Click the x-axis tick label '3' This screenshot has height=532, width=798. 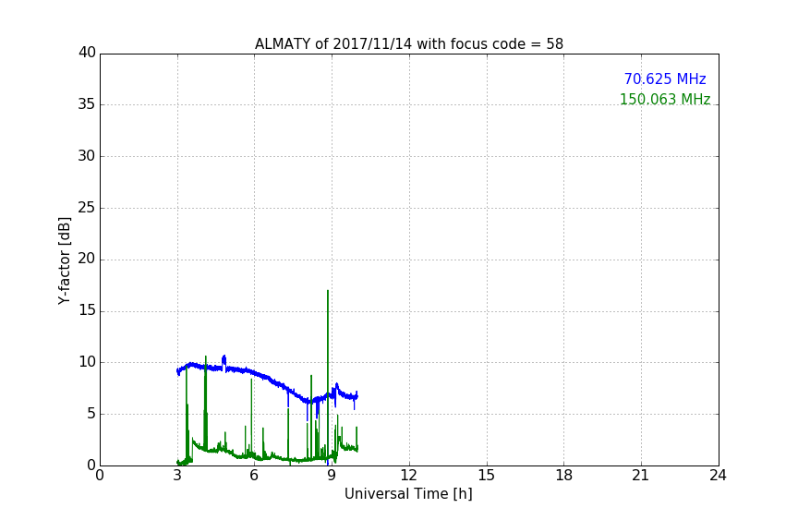click(x=177, y=476)
